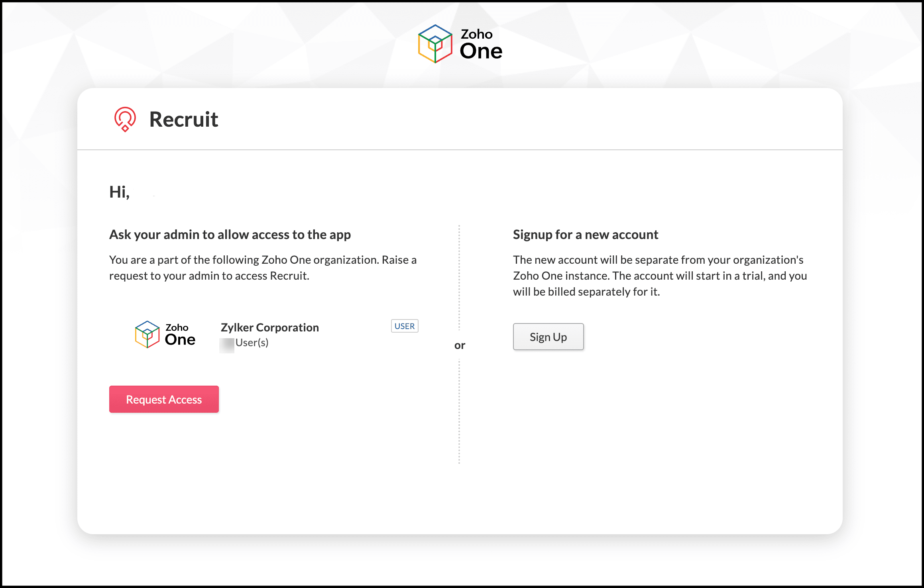This screenshot has height=588, width=924.
Task: Click the 'or' separator label
Action: [x=460, y=345]
